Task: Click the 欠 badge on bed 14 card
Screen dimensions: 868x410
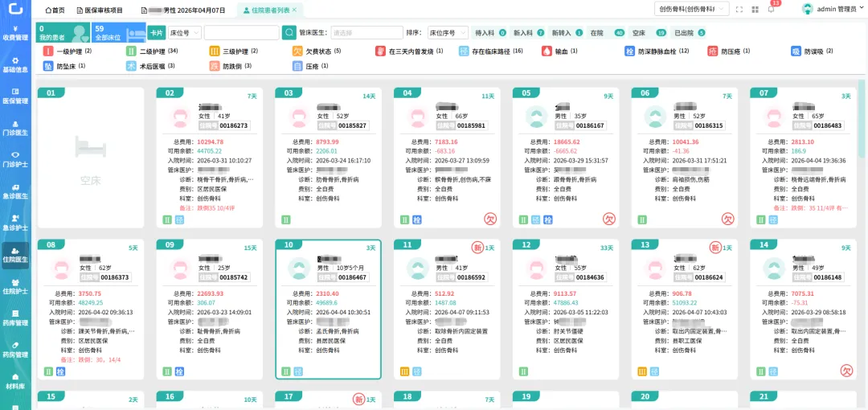Action: pyautogui.click(x=845, y=370)
